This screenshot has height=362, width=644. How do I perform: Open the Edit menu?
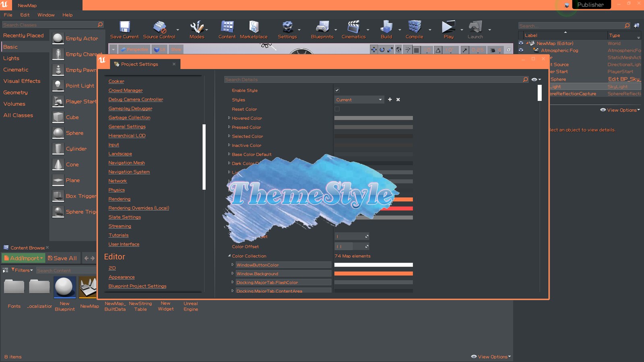(x=25, y=15)
